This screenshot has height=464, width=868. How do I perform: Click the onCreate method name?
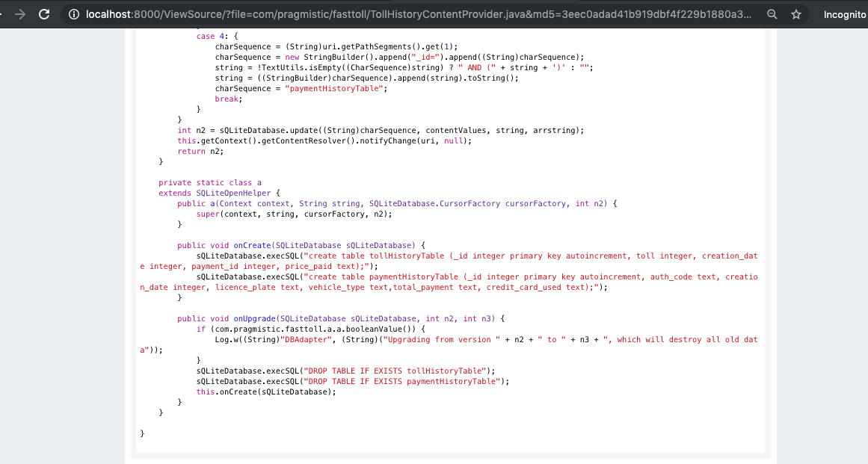pos(250,245)
